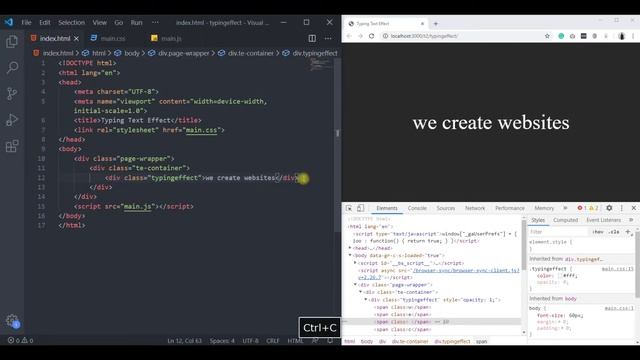640x360 pixels.
Task: Open the Run menu in VS Code
Action: (x=136, y=22)
